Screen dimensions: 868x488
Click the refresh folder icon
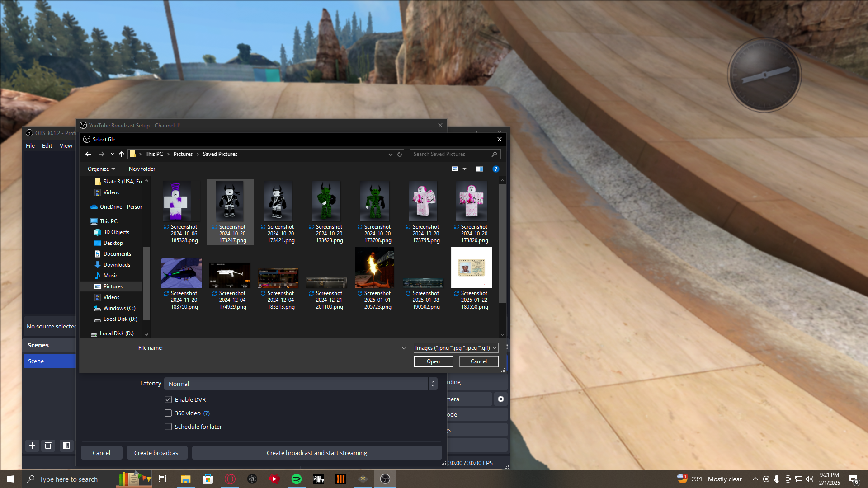pos(400,154)
